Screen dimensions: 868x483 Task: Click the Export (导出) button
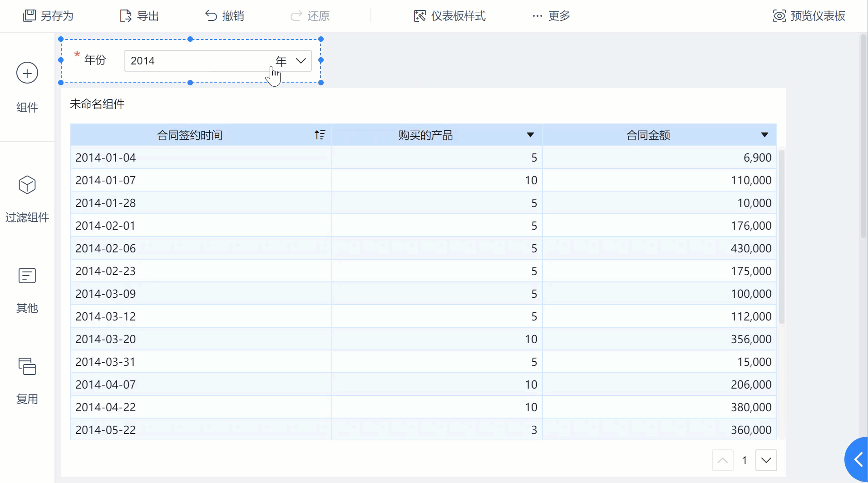[139, 16]
